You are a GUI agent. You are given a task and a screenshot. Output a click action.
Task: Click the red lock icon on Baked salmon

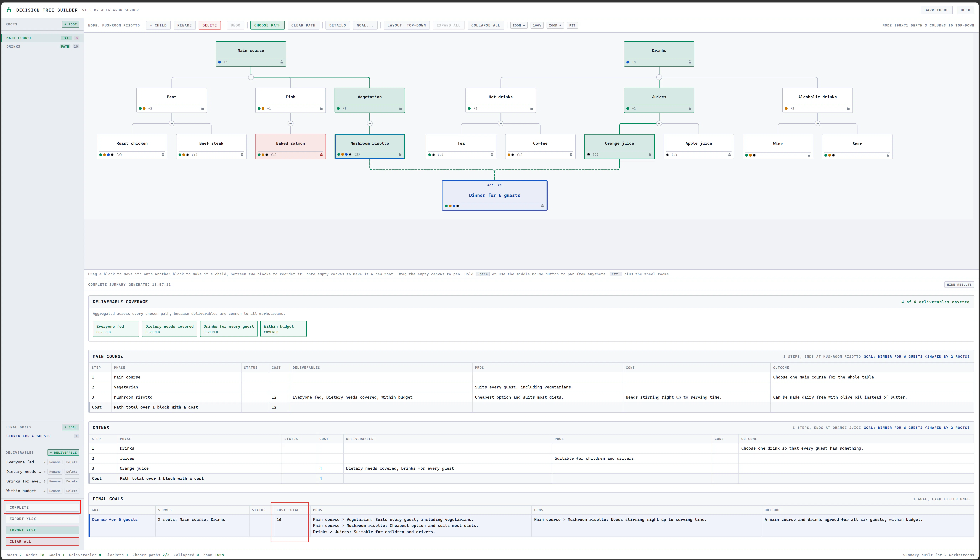321,155
